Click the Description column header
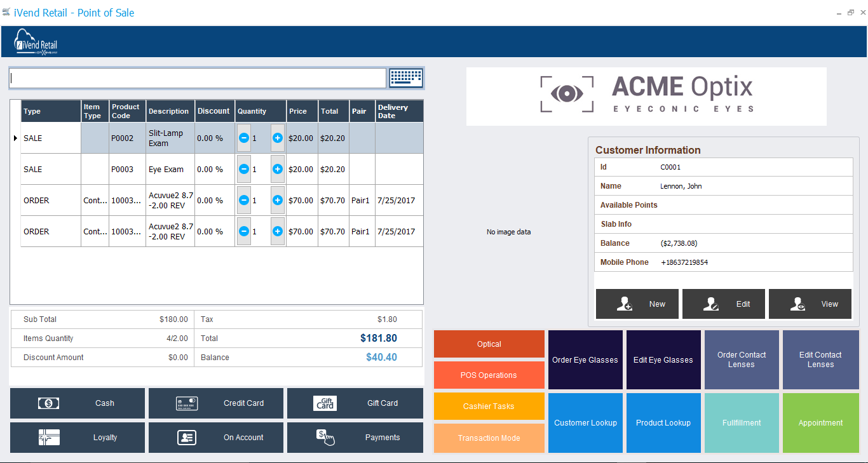 point(170,111)
